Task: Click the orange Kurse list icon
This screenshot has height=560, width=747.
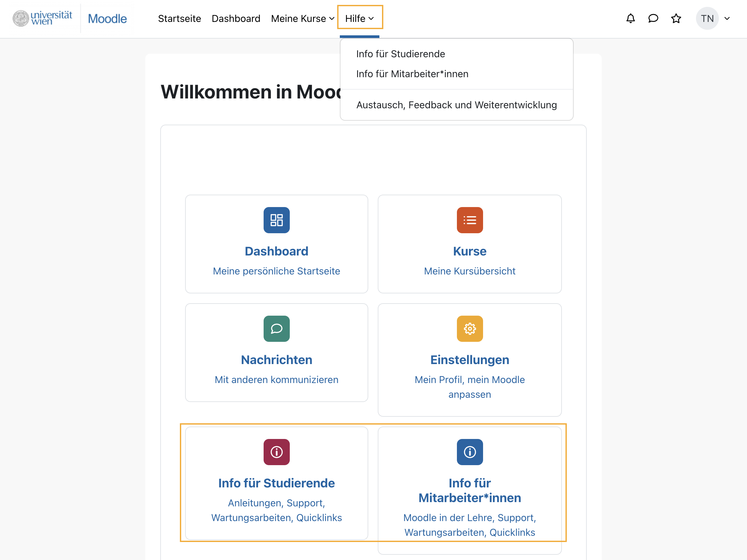Action: [x=469, y=220]
